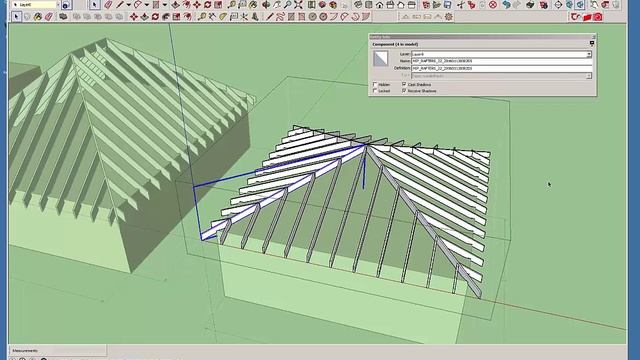
Task: Toggle the Hidden checkbox in Entity Info
Action: pos(375,84)
